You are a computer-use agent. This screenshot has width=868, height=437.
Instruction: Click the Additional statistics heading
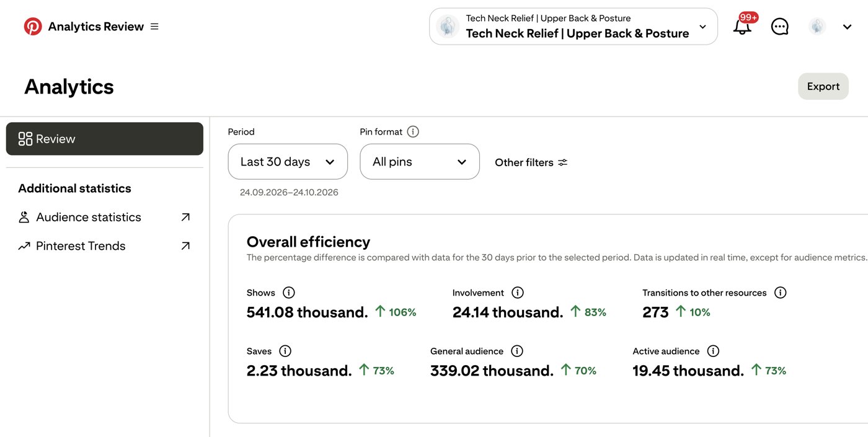click(x=74, y=188)
